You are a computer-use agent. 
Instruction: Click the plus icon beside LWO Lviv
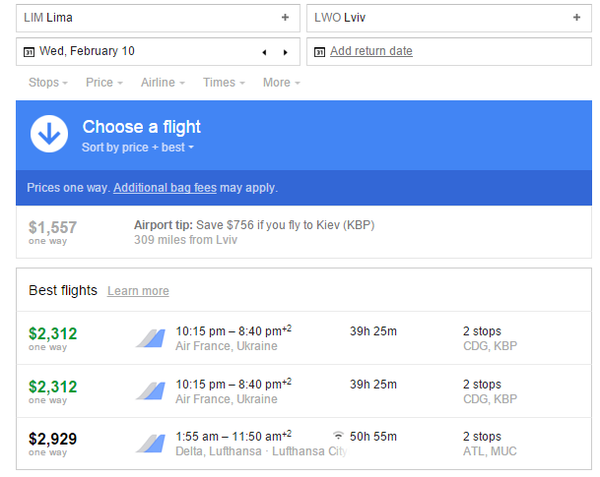576,18
